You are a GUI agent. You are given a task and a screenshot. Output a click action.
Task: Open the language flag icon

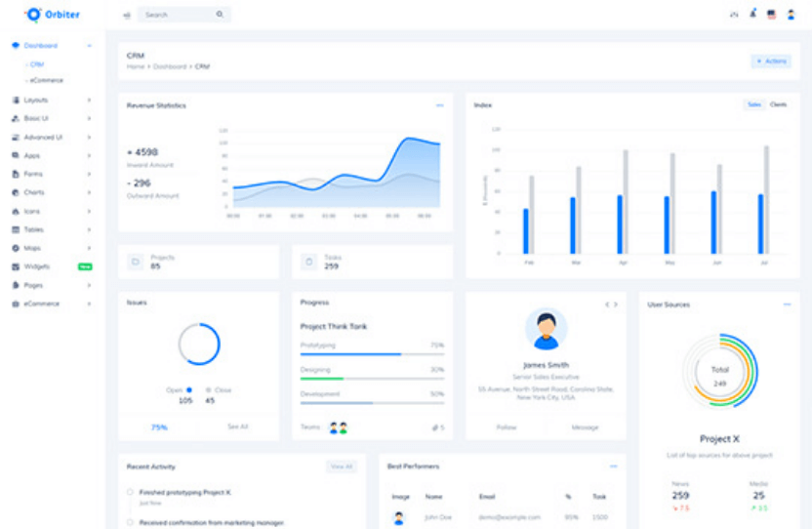[x=772, y=15]
